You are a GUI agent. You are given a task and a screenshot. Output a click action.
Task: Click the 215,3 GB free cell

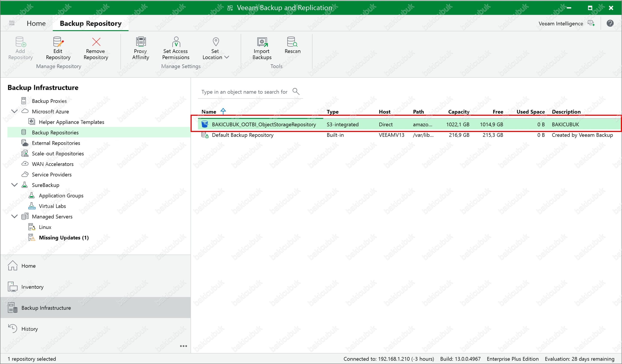coord(493,135)
